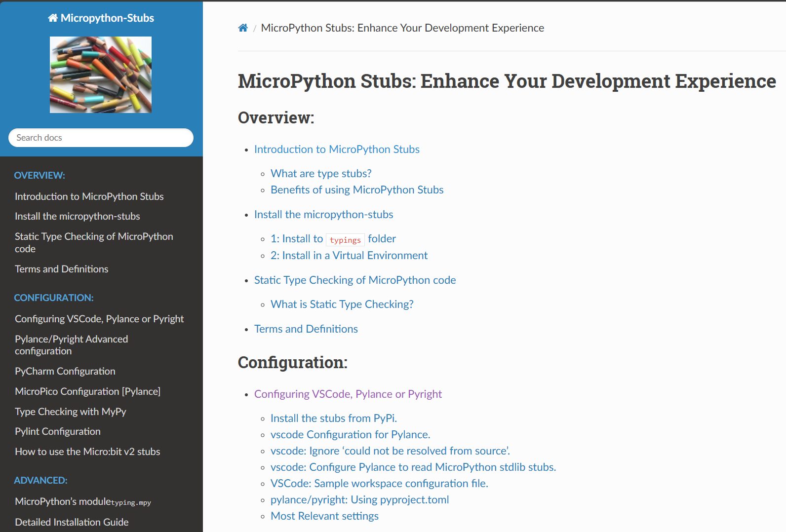Click the colored pencils logo image
Screen dimensions: 786x532
tap(101, 75)
